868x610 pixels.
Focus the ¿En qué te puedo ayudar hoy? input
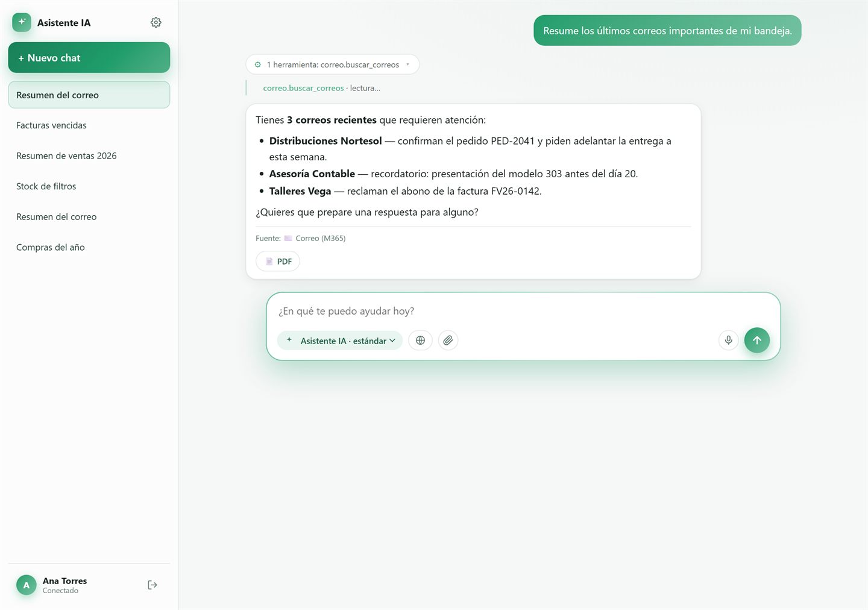[x=523, y=312]
